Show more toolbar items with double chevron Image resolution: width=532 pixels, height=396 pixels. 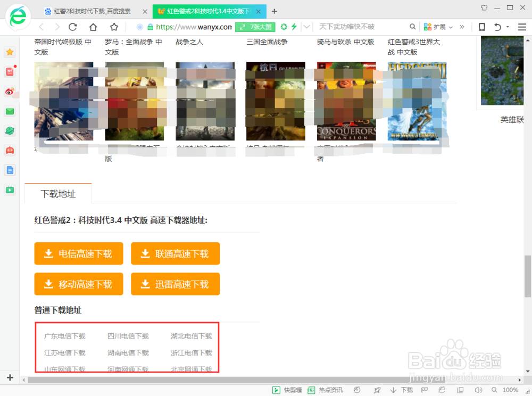462,27
